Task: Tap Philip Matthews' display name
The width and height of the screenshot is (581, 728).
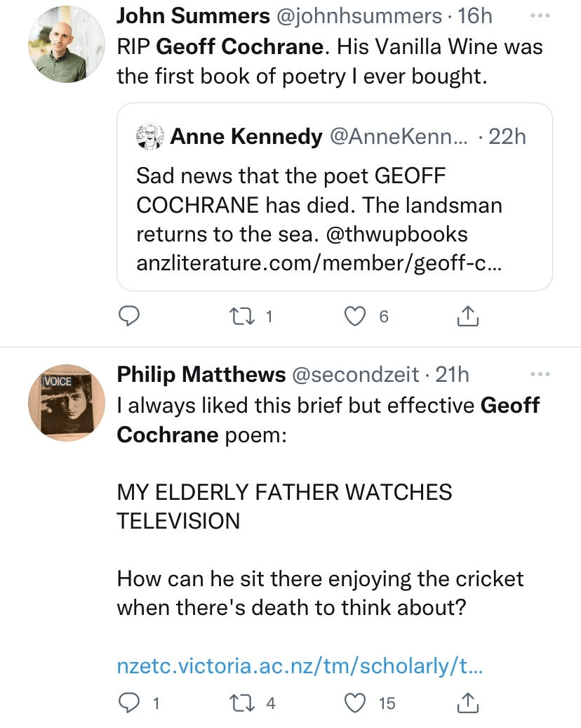Action: pyautogui.click(x=200, y=375)
